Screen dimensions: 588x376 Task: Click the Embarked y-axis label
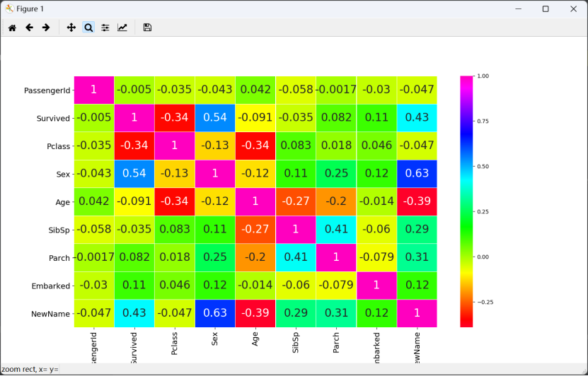(x=51, y=286)
